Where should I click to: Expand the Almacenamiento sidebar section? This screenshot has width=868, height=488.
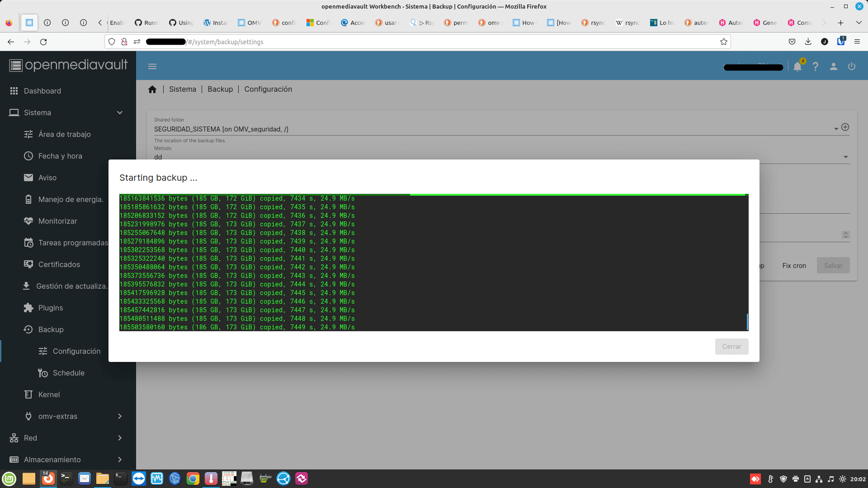(120, 460)
